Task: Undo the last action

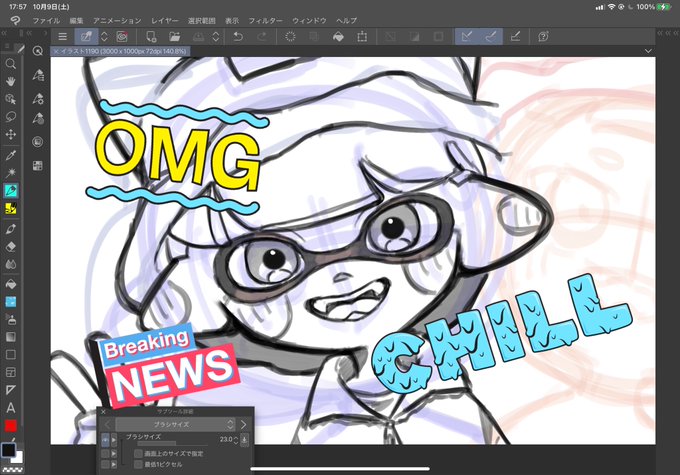Action: pos(238,37)
